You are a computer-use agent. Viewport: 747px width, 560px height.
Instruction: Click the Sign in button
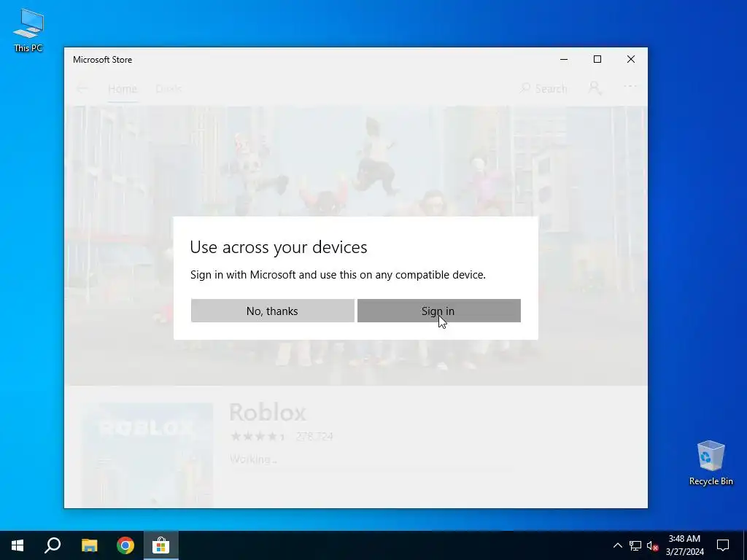point(438,311)
